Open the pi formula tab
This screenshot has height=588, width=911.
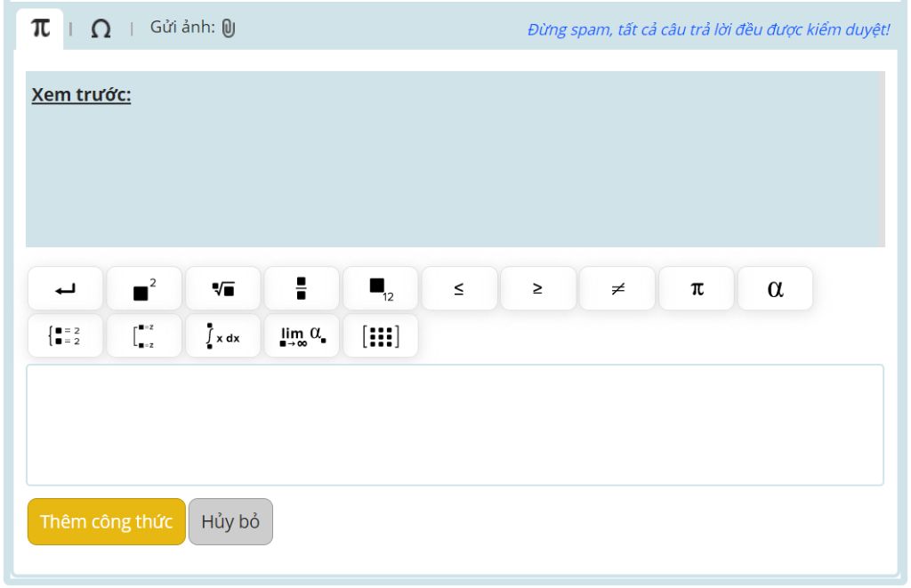[x=39, y=28]
